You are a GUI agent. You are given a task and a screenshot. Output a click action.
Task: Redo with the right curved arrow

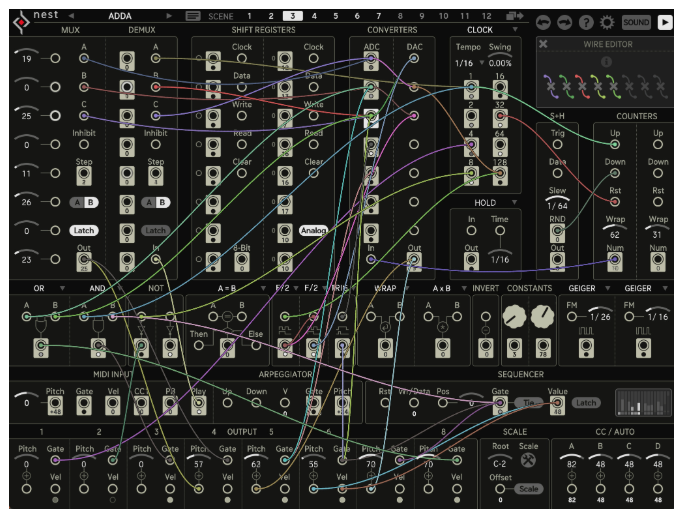click(564, 22)
